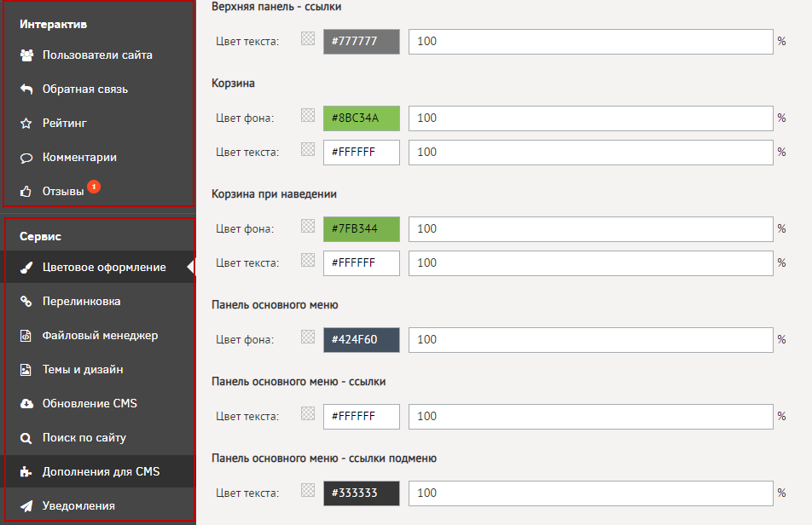Open Файловый менеджер
812x525 pixels.
tap(100, 336)
